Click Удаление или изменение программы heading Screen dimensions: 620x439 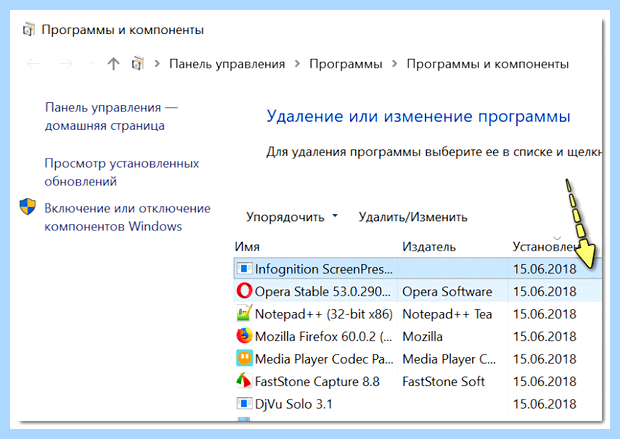418,117
